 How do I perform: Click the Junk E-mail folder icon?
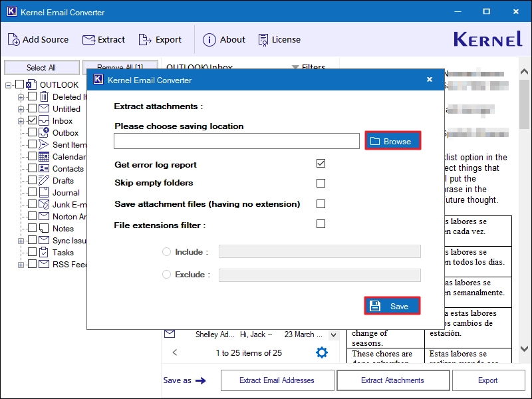click(44, 204)
